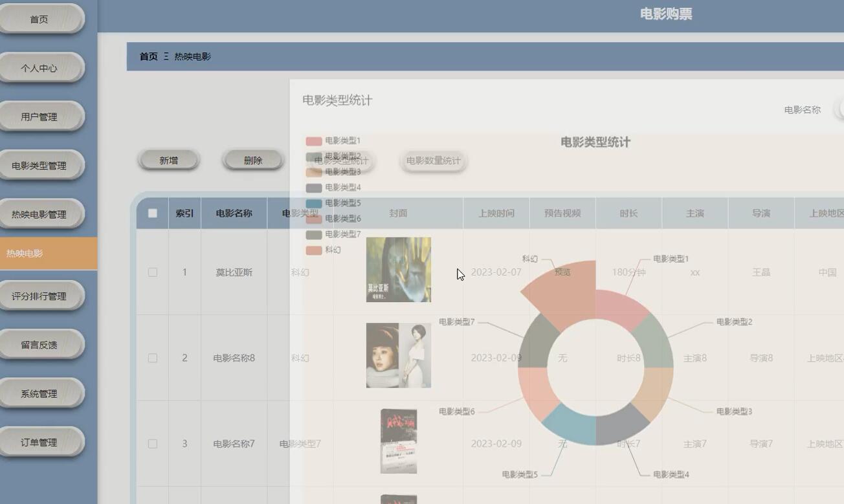Open 个人中心 in the sidebar
The width and height of the screenshot is (844, 504).
[39, 68]
